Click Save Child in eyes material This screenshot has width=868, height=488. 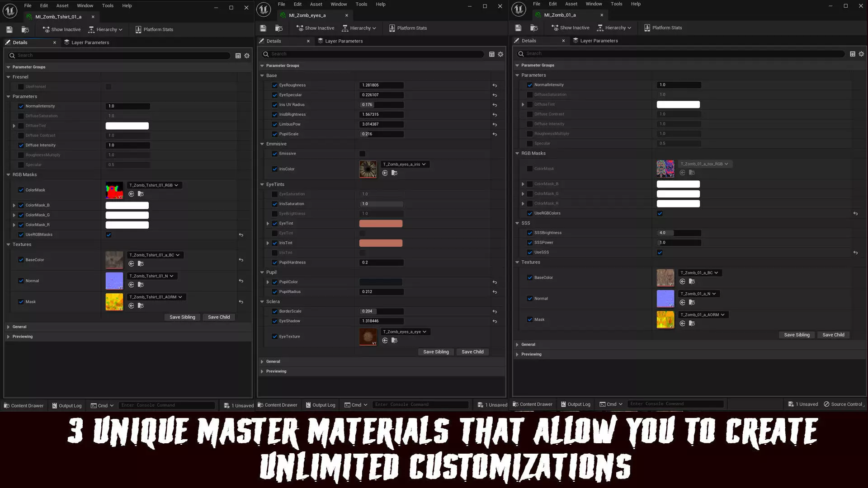pyautogui.click(x=472, y=352)
